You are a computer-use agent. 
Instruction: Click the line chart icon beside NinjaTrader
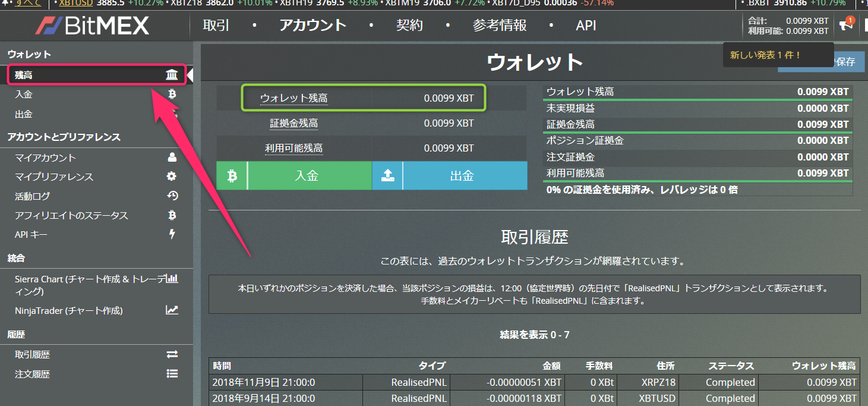pos(172,310)
